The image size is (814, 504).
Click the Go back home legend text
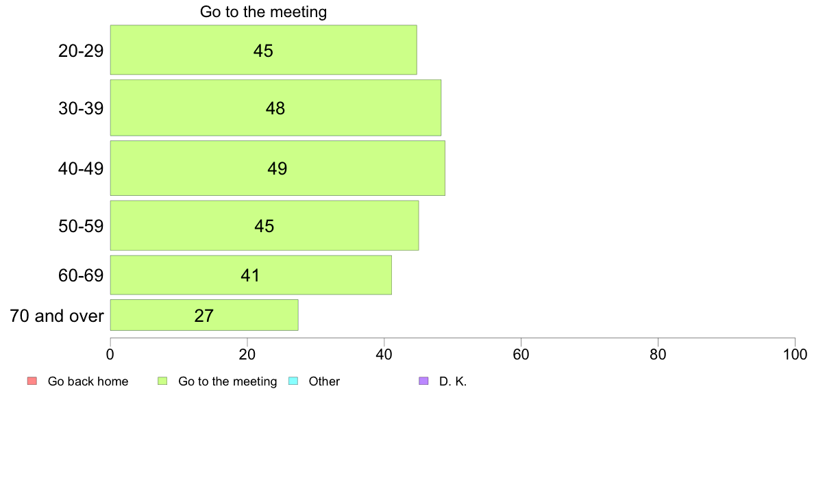pos(88,381)
